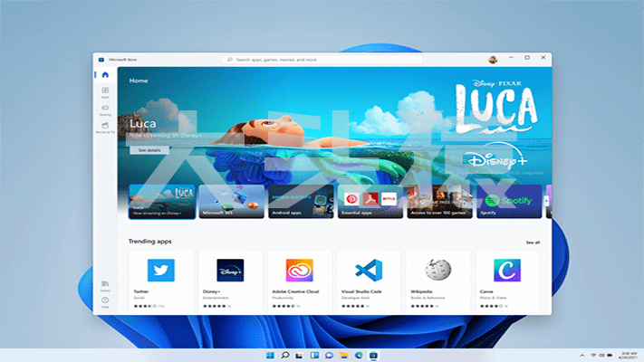Select the Luca carousel thumbnail

pos(162,202)
